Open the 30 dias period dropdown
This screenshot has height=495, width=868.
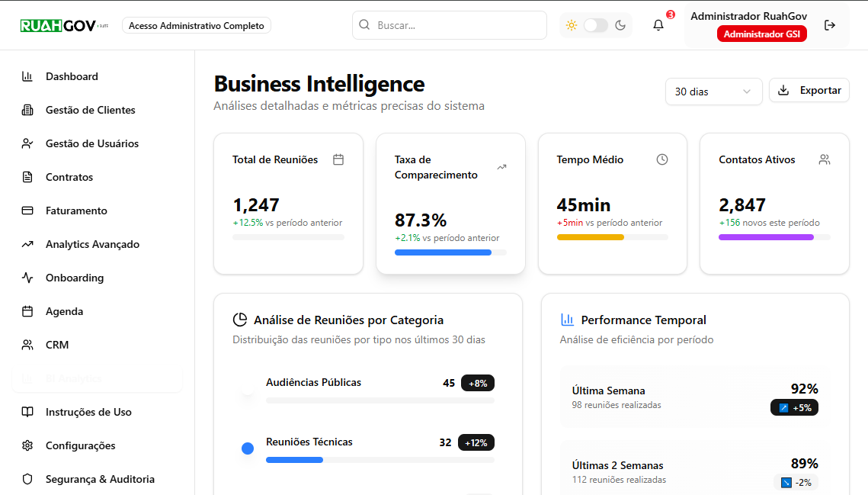coord(713,91)
